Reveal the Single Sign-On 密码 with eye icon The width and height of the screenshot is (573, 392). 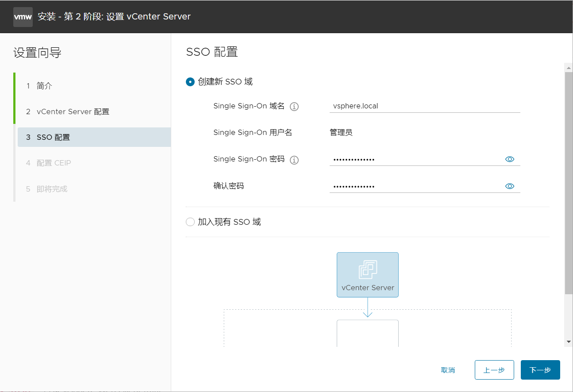[510, 159]
